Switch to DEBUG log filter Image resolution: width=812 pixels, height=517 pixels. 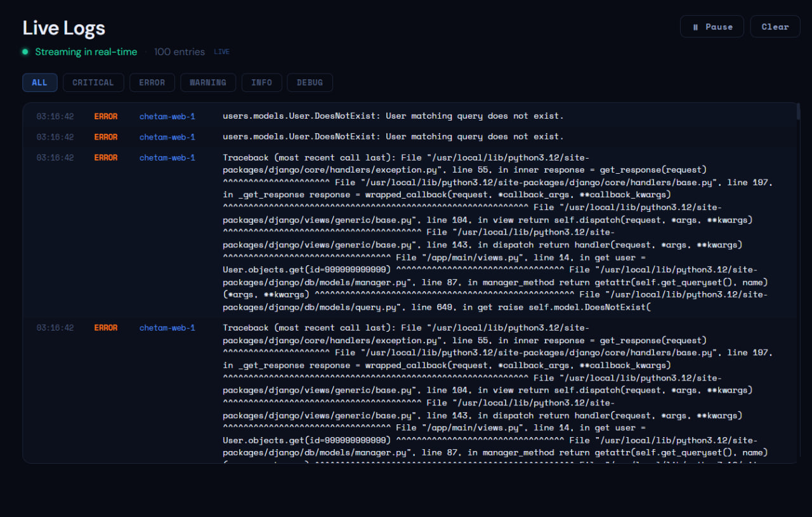(310, 82)
